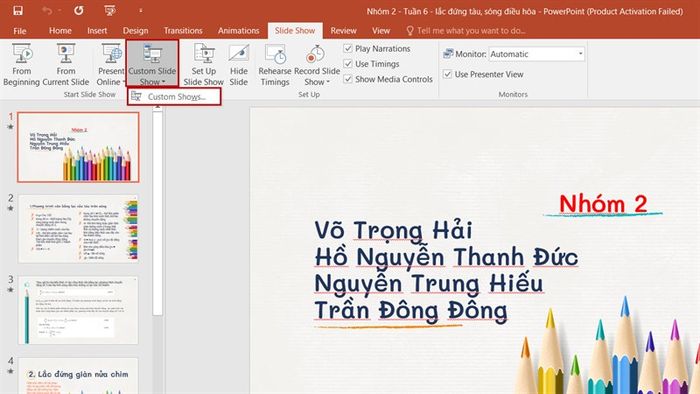Toggle the Use Timings checkbox

point(348,64)
